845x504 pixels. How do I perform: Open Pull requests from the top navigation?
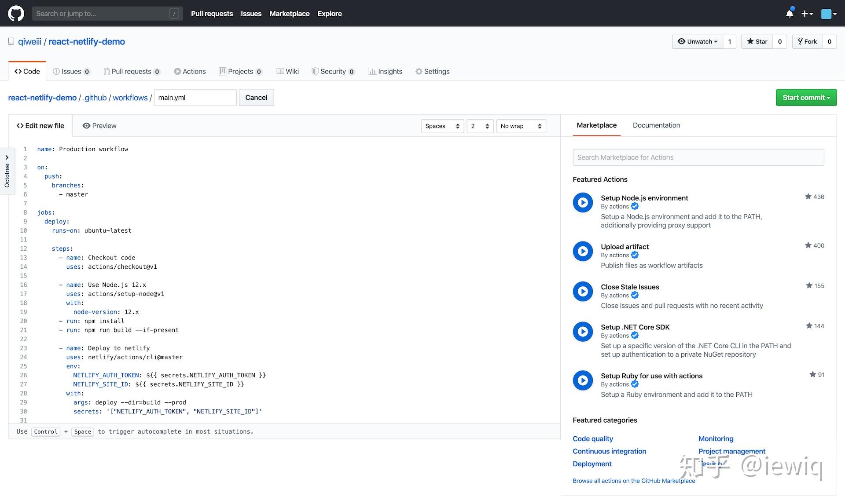coord(212,14)
